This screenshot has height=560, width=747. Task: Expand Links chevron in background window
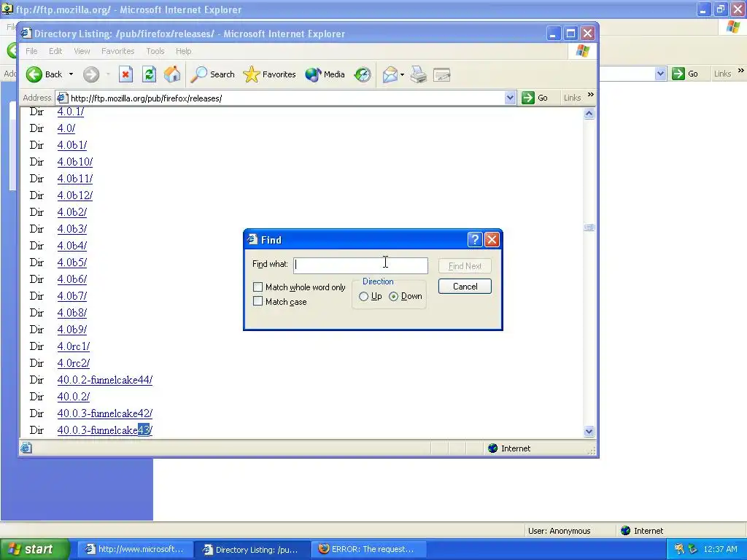coord(741,71)
